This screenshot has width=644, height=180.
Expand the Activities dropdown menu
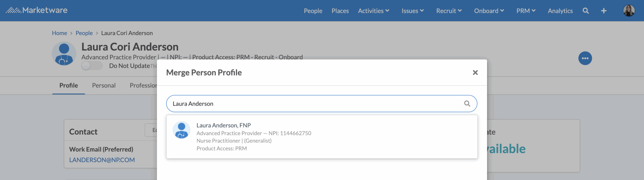pos(373,11)
